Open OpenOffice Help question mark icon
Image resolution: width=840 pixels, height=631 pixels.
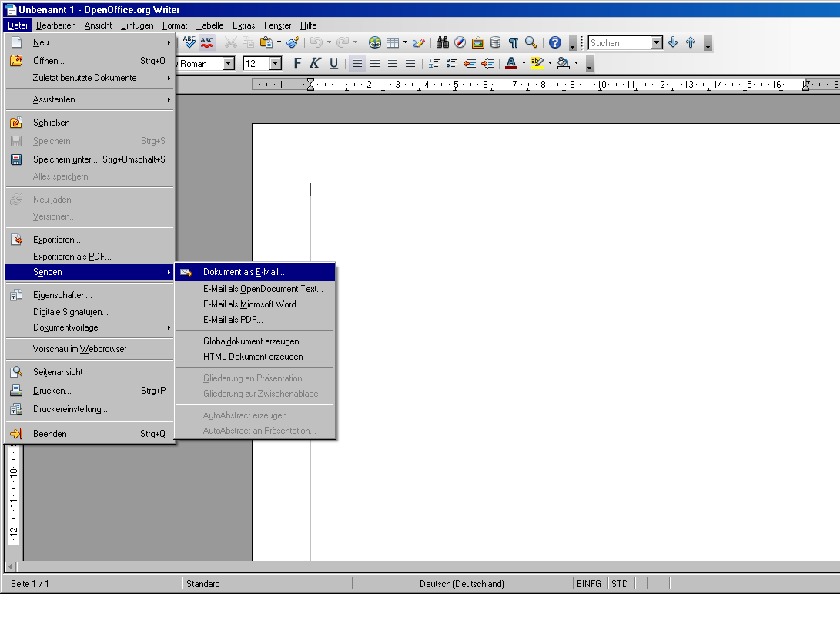(x=555, y=42)
